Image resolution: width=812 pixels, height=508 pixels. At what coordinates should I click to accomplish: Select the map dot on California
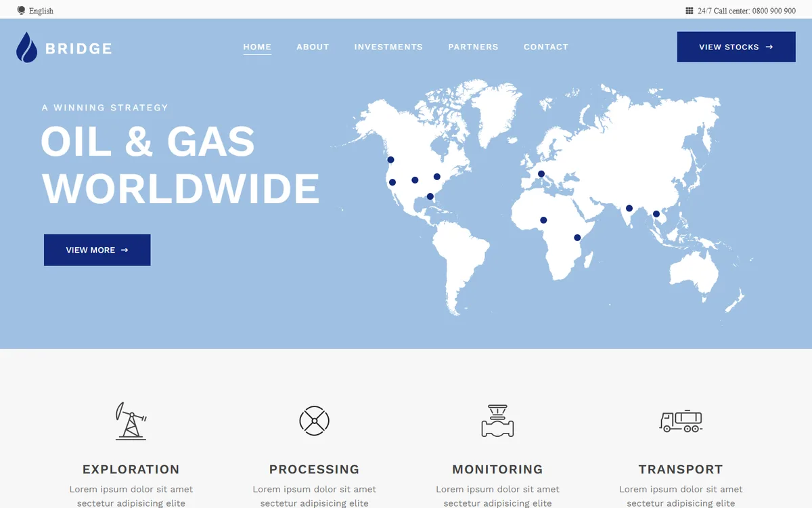point(392,182)
